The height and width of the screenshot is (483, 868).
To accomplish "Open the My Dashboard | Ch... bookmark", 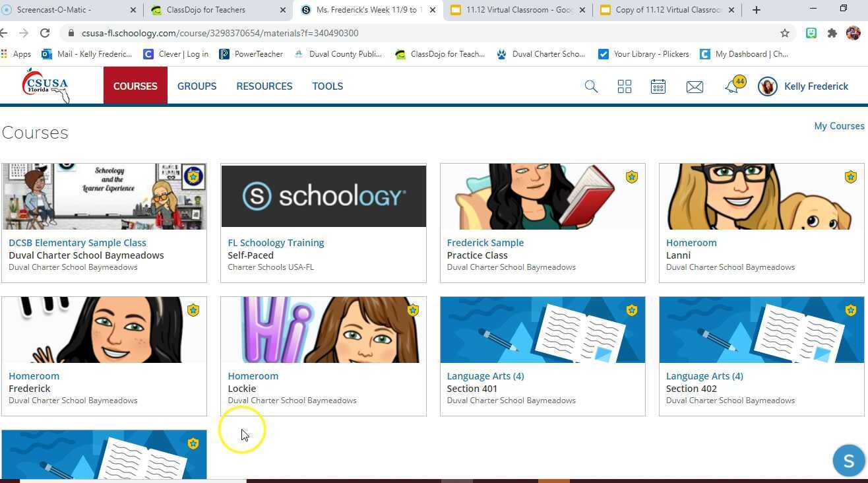I will point(745,54).
